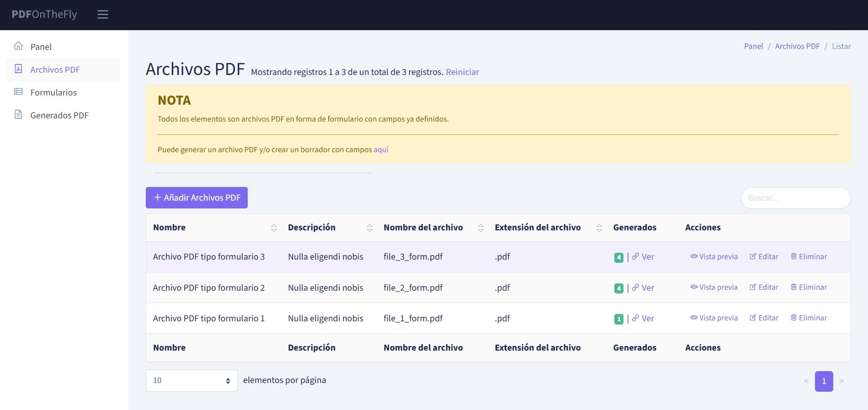This screenshot has height=410, width=868.
Task: Click the document icon beside Generados PDF
Action: [18, 114]
